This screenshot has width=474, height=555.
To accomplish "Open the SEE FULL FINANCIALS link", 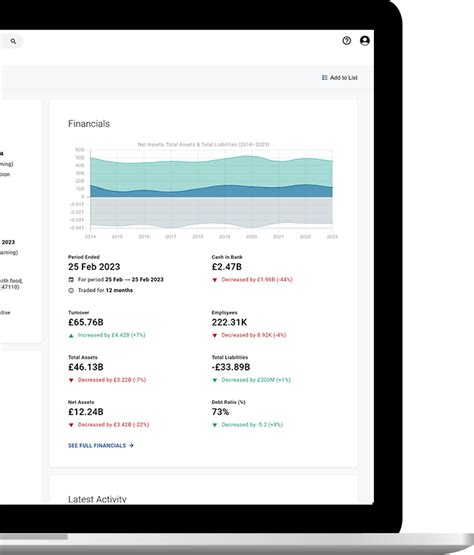I will (101, 446).
